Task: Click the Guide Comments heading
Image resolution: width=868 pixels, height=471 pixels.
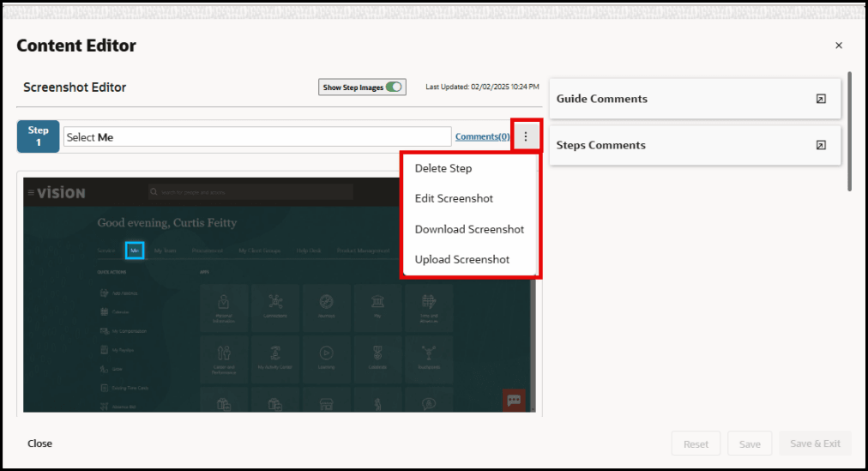Action: (x=602, y=99)
